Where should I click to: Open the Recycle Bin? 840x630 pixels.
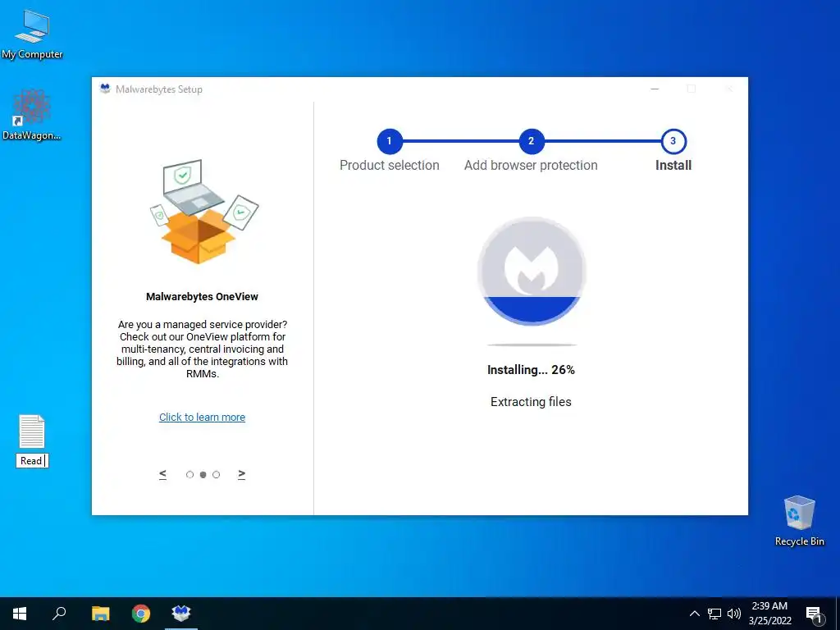coord(799,521)
